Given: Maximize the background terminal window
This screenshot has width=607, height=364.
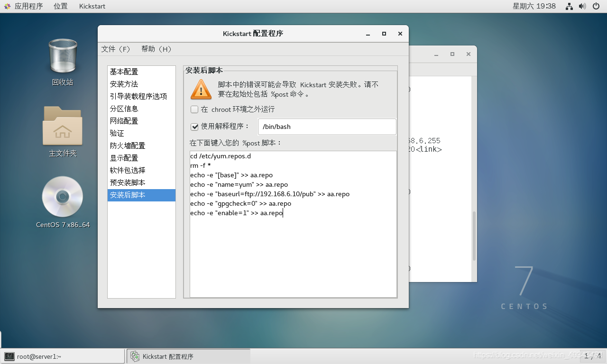Looking at the screenshot, I should [452, 54].
